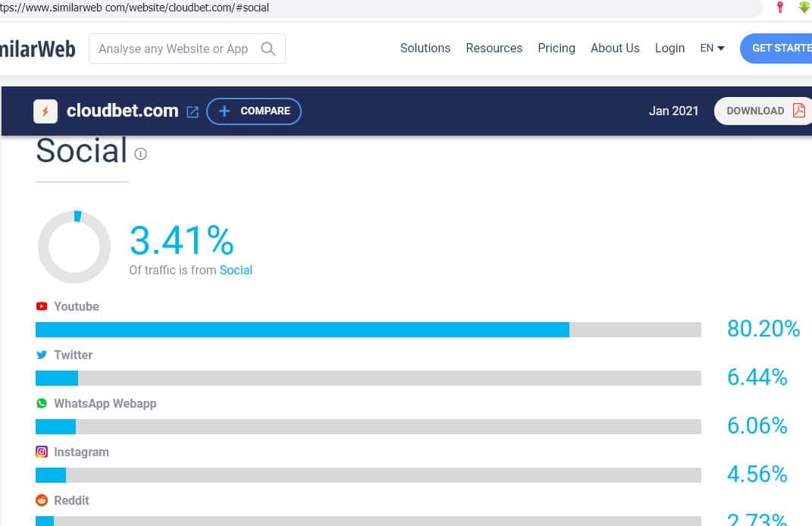Click the cloudbet.com site title
Viewport: 812px width, 526px height.
[122, 111]
